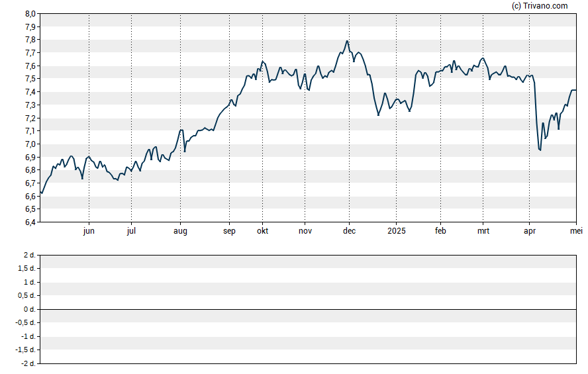Click the 'dec' month label
The width and height of the screenshot is (588, 374).
pos(349,231)
